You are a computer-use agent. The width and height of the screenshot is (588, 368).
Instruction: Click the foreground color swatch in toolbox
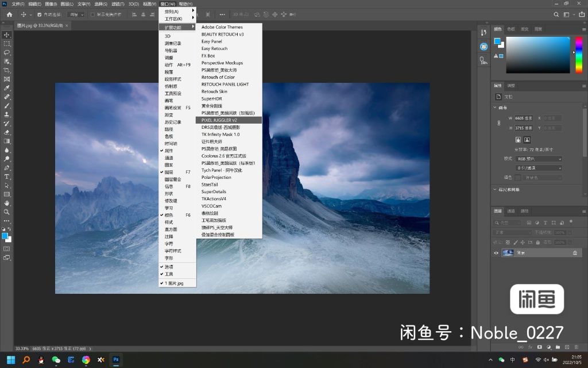tap(5, 236)
